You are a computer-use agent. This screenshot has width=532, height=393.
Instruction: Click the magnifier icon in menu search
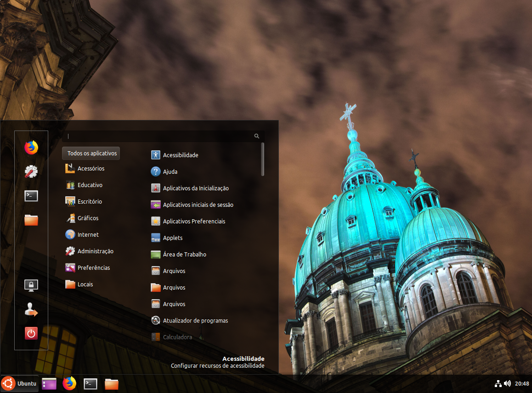[x=257, y=136]
